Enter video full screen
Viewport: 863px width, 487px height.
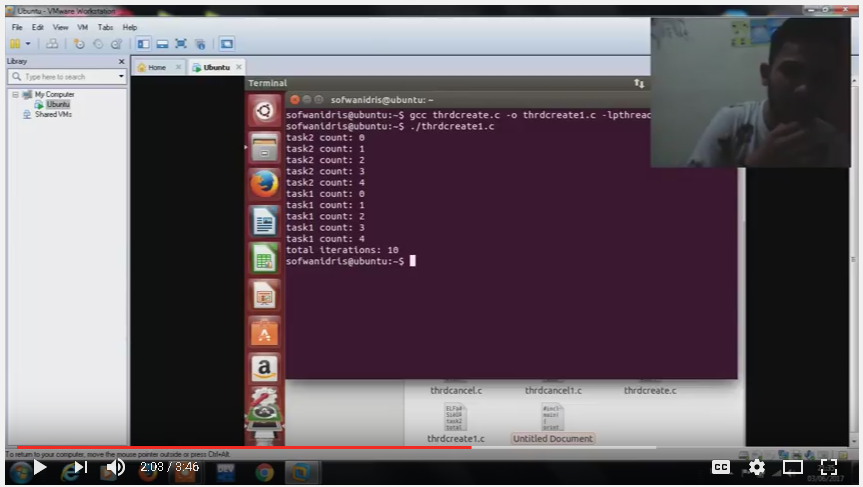click(829, 467)
